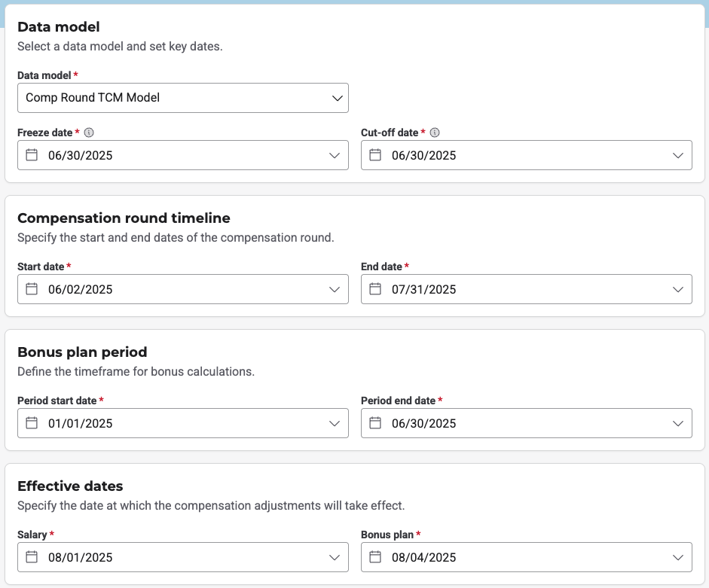Viewport: 709px width, 588px height.
Task: Expand the End date picker chevron
Action: point(678,290)
